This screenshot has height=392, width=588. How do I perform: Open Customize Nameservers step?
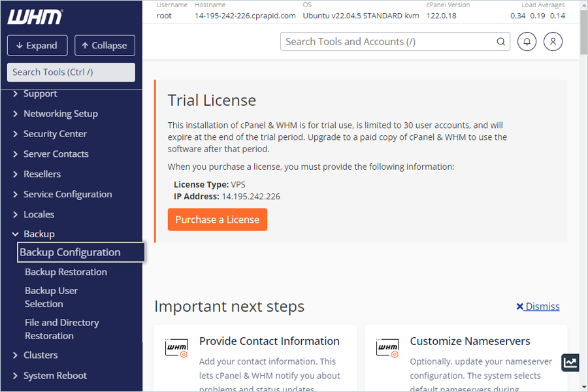pyautogui.click(x=470, y=341)
